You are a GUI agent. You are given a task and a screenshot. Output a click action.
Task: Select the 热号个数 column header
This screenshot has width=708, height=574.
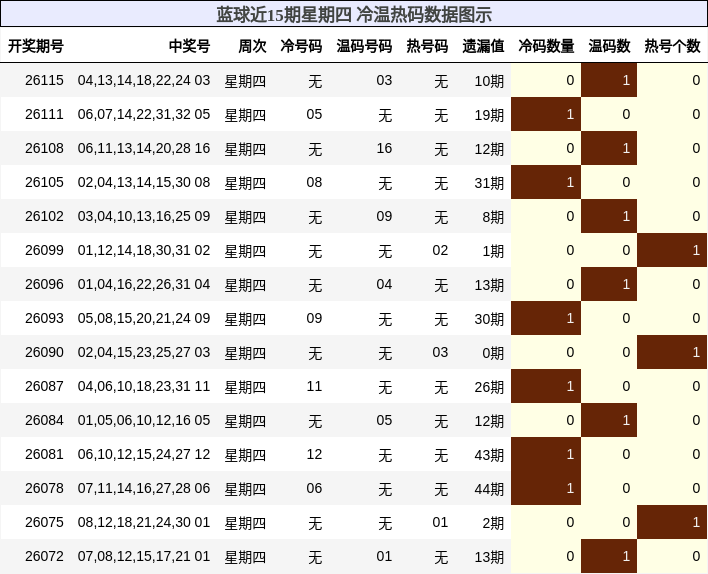pos(672,46)
